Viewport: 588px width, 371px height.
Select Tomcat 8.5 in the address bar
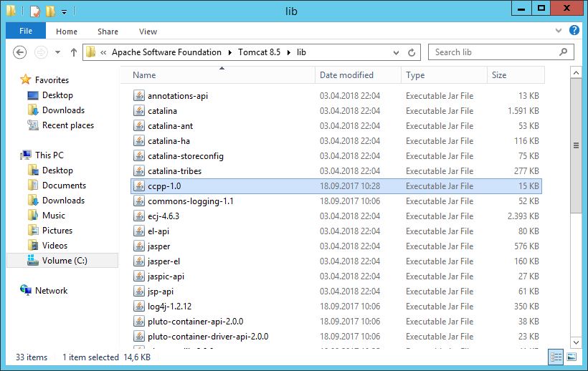pos(259,52)
